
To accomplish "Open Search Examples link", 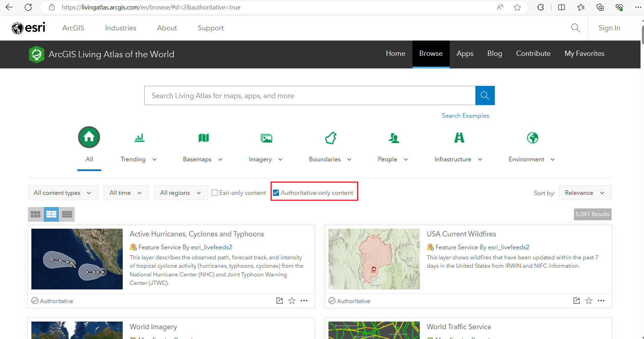I will (x=465, y=116).
